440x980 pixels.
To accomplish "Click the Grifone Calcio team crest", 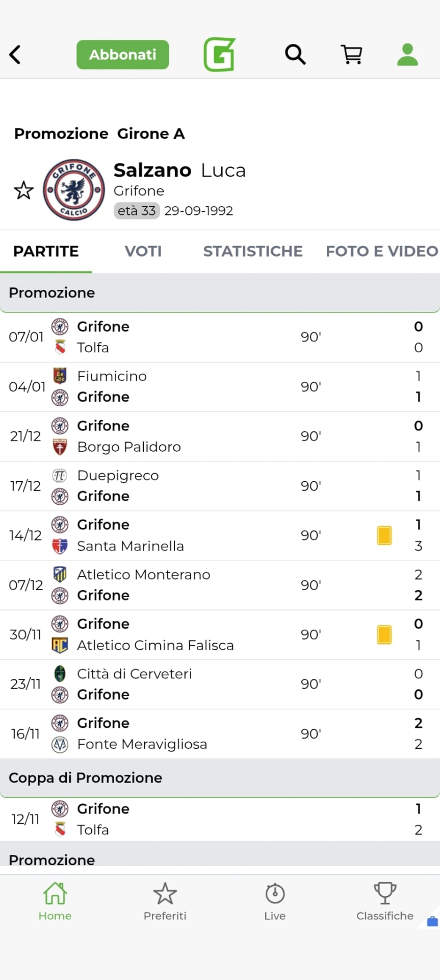I will [x=74, y=190].
